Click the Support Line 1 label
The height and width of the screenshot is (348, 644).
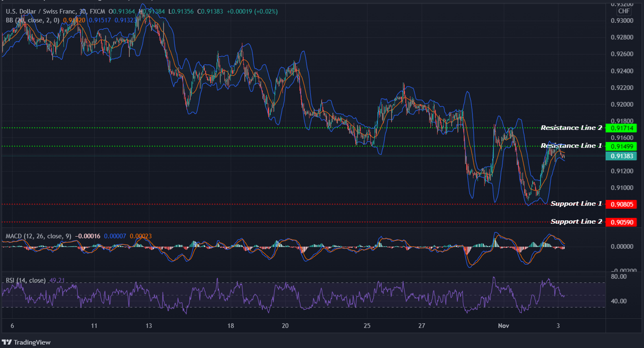(576, 204)
